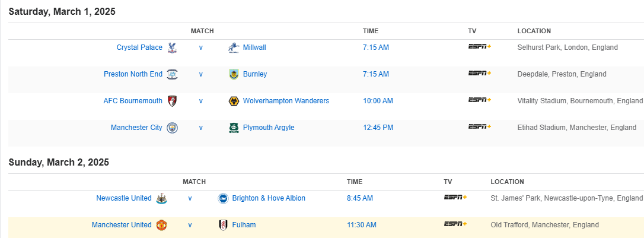644x238 pixels.
Task: Click the Plymouth Argyle crest icon
Action: [234, 128]
